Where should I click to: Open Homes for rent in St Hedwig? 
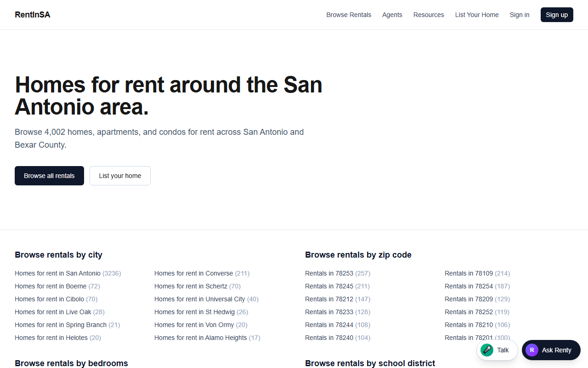(201, 312)
